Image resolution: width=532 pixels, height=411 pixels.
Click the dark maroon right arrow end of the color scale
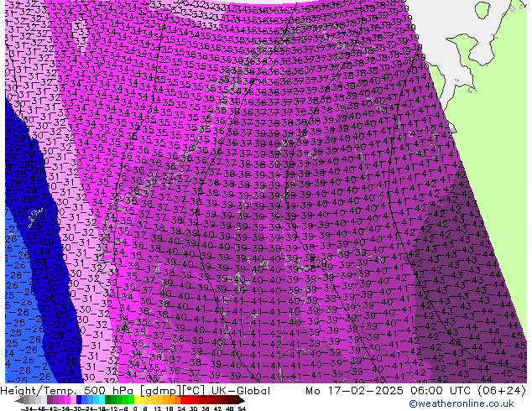tap(241, 400)
